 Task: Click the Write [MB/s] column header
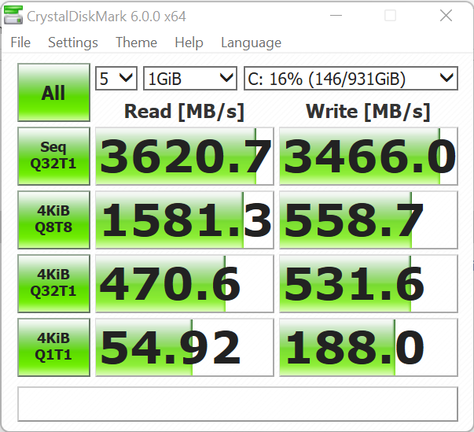point(368,111)
